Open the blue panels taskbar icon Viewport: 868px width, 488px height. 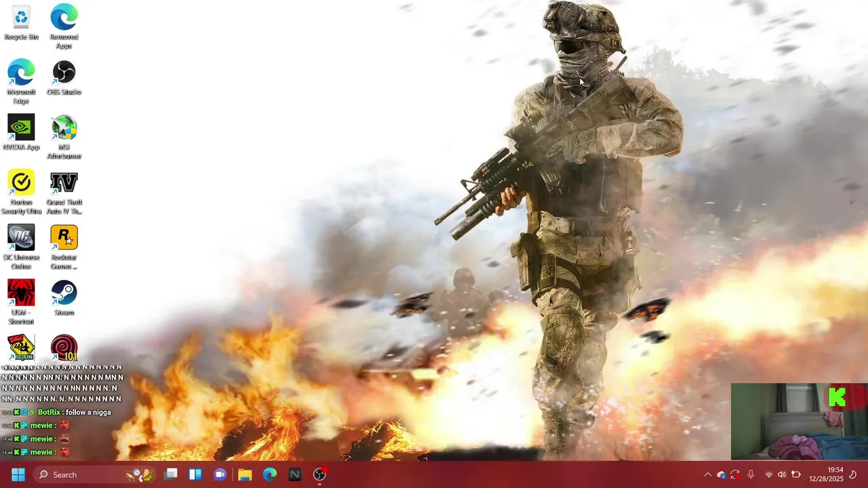195,474
